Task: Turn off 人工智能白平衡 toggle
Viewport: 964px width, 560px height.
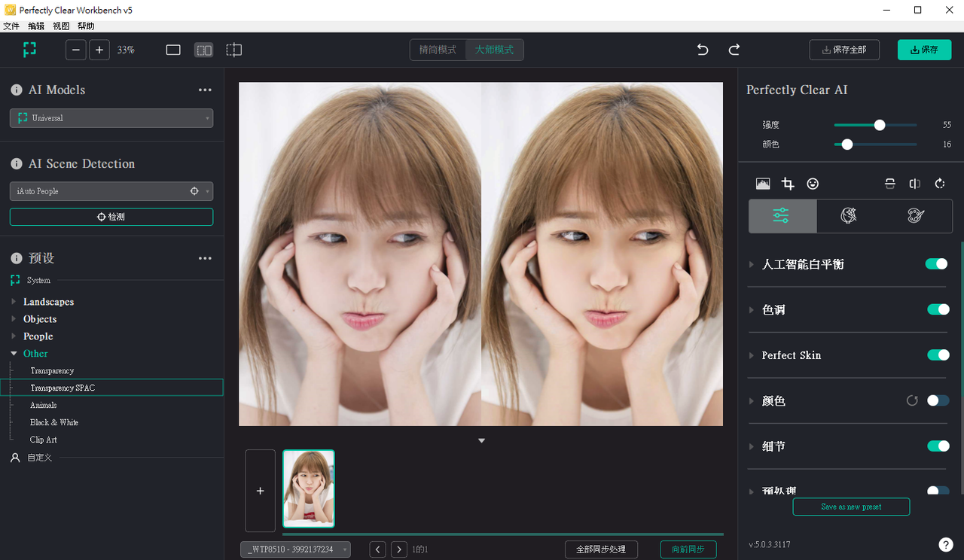Action: 936,264
